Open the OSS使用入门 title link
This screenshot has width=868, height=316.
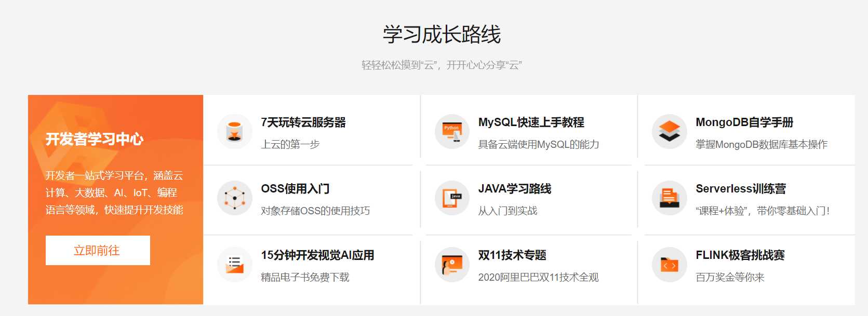coord(295,189)
